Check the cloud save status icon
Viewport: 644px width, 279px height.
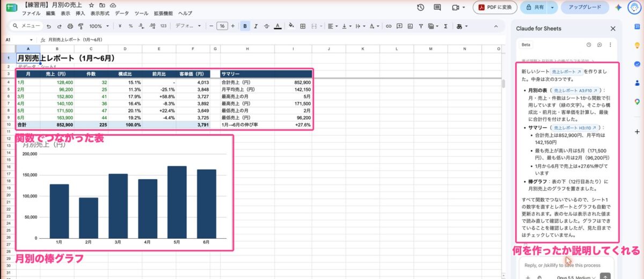pos(113,5)
